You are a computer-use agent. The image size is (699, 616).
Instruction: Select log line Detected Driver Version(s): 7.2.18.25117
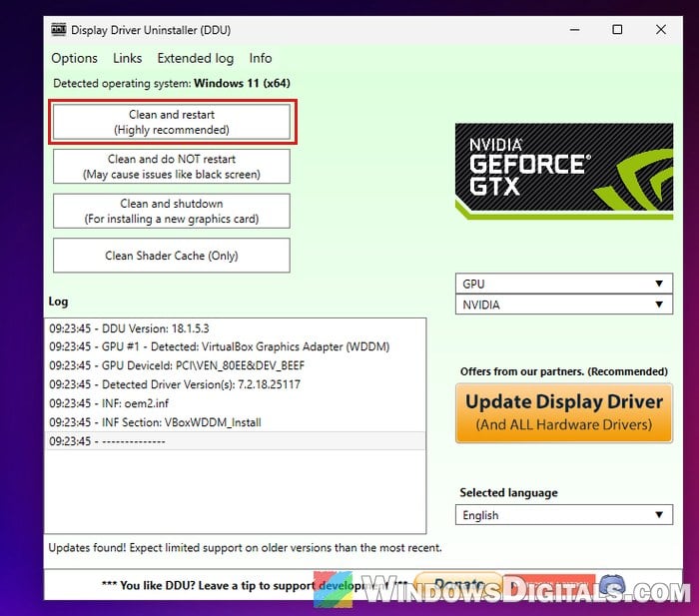click(235, 384)
